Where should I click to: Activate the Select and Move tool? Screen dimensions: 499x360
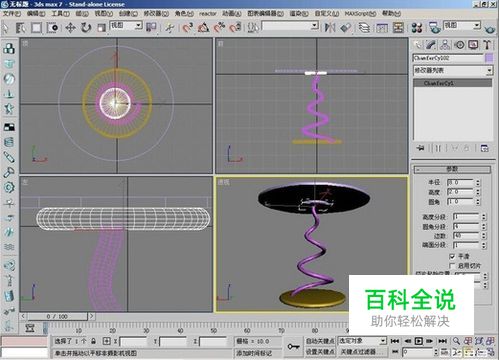(70, 27)
